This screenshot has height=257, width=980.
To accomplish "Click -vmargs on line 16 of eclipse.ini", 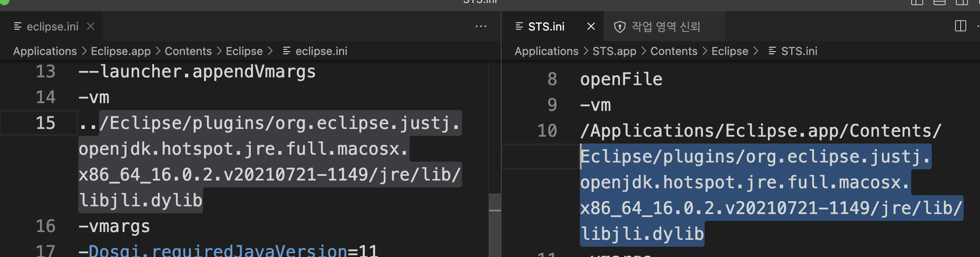I will pyautogui.click(x=114, y=227).
